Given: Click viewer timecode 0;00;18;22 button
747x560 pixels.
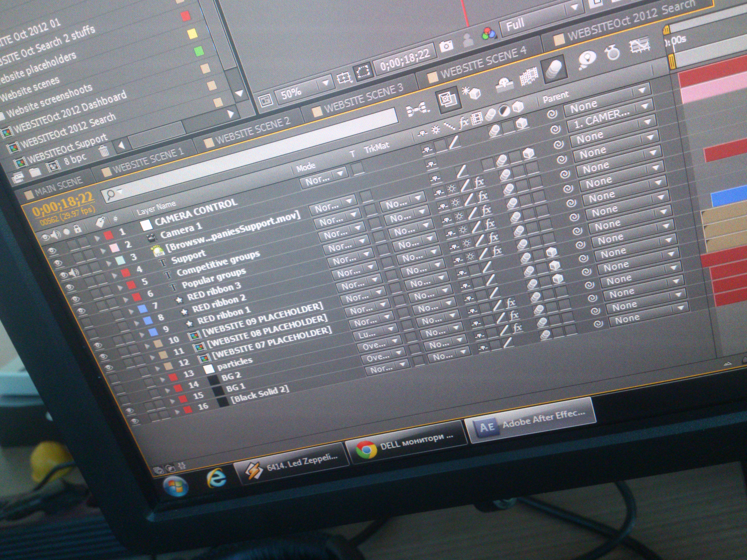Looking at the screenshot, I should [x=405, y=60].
